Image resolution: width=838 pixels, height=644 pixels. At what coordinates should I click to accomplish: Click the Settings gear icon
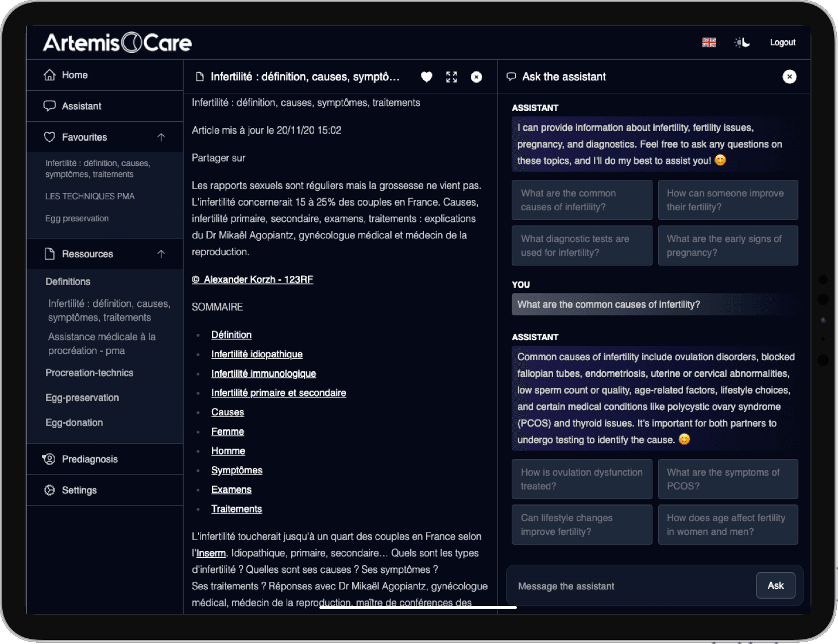pos(50,490)
